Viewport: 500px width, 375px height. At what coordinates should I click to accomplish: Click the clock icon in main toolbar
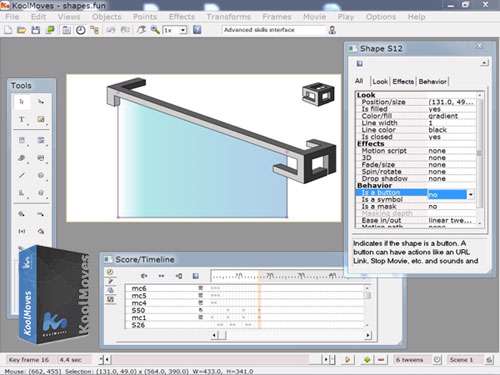(x=80, y=30)
